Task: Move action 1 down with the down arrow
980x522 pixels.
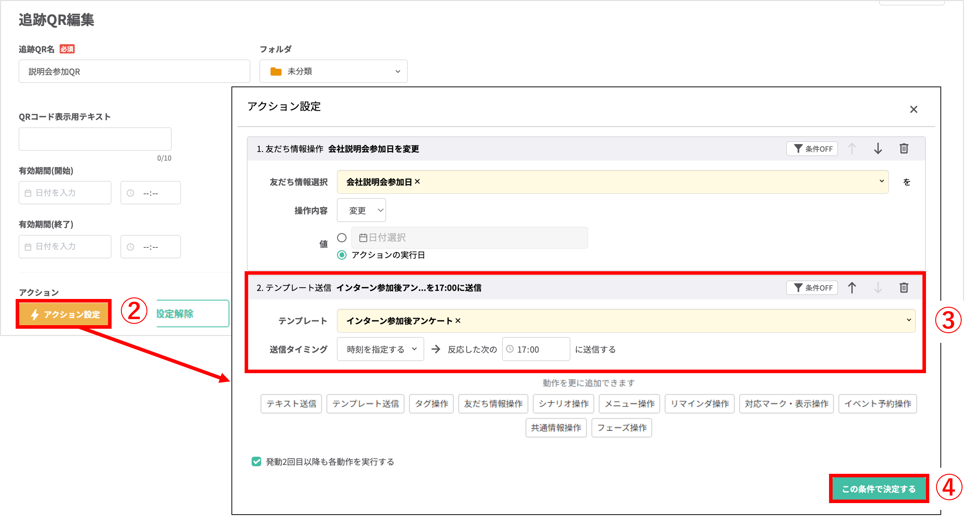Action: coord(878,149)
